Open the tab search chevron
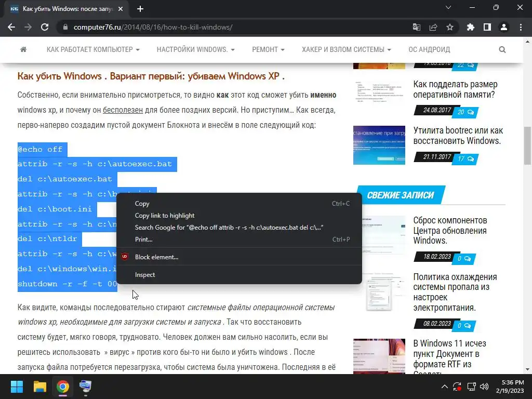532x399 pixels. (x=448, y=7)
